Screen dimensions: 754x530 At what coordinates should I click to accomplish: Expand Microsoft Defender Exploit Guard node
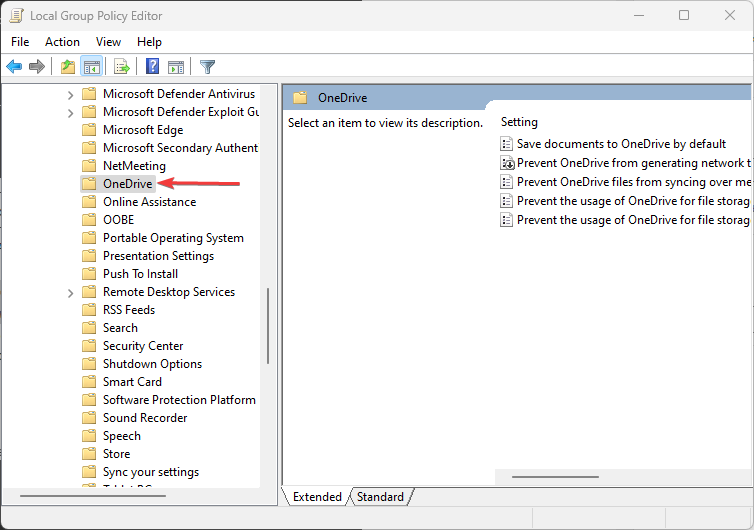point(70,113)
